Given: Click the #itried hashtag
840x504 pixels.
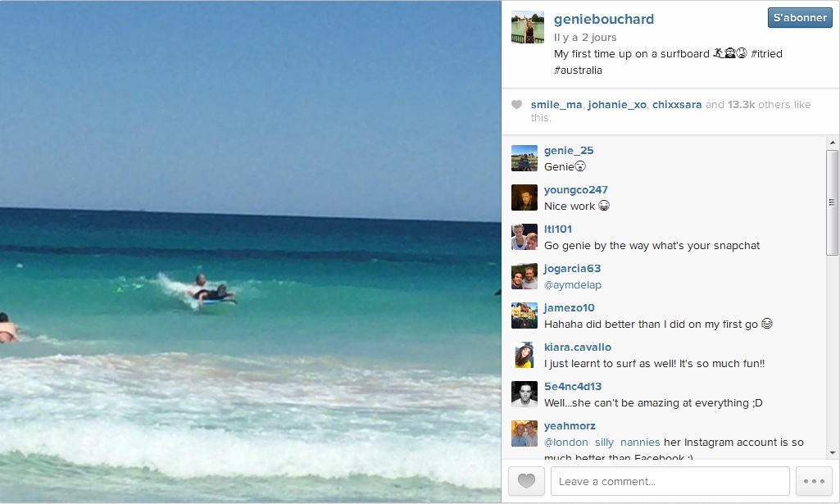Looking at the screenshot, I should (x=766, y=53).
